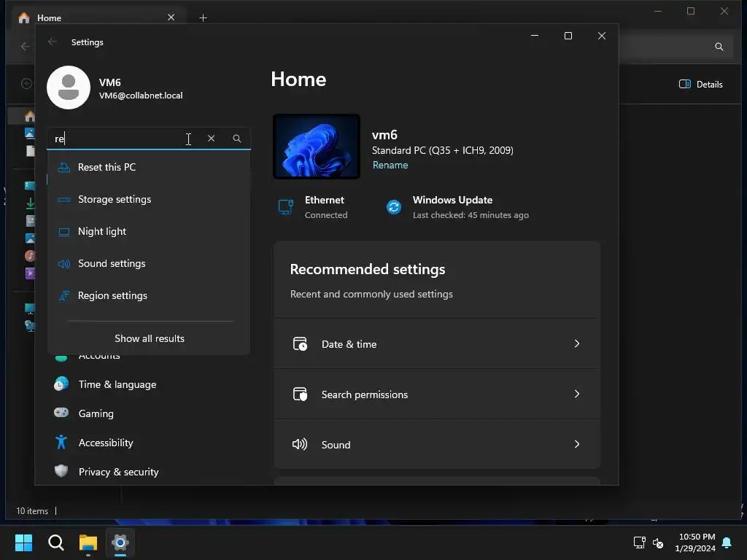
Task: Click the VM6@collabnet.local account email
Action: (141, 96)
